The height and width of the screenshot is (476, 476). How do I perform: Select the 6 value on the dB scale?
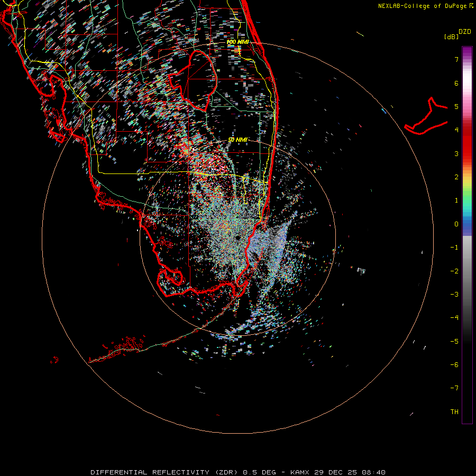(456, 83)
